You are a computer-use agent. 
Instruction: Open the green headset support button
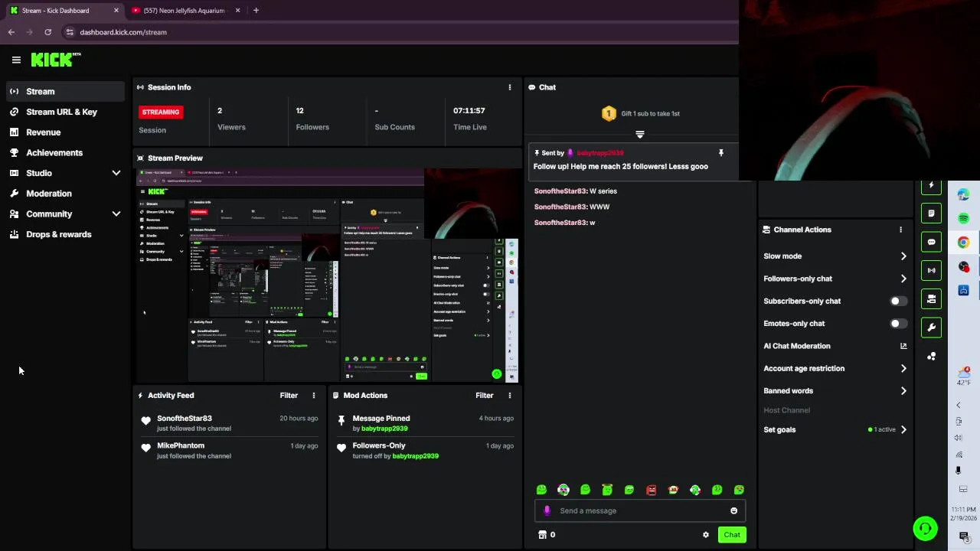coord(925,529)
